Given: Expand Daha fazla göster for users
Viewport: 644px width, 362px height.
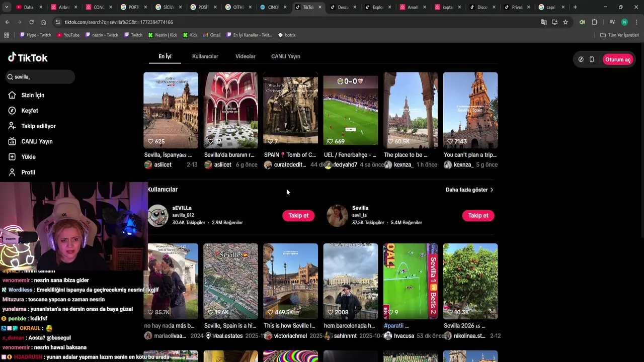Looking at the screenshot, I should pos(469,190).
